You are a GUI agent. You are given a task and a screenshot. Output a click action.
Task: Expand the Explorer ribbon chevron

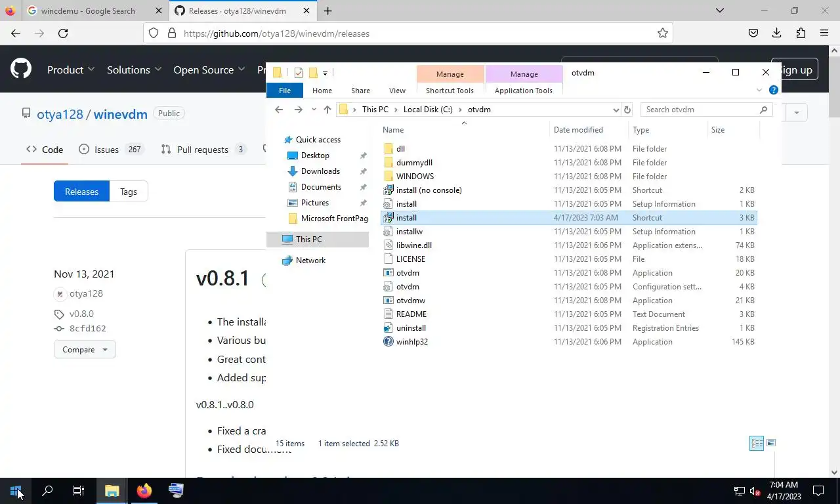(759, 90)
